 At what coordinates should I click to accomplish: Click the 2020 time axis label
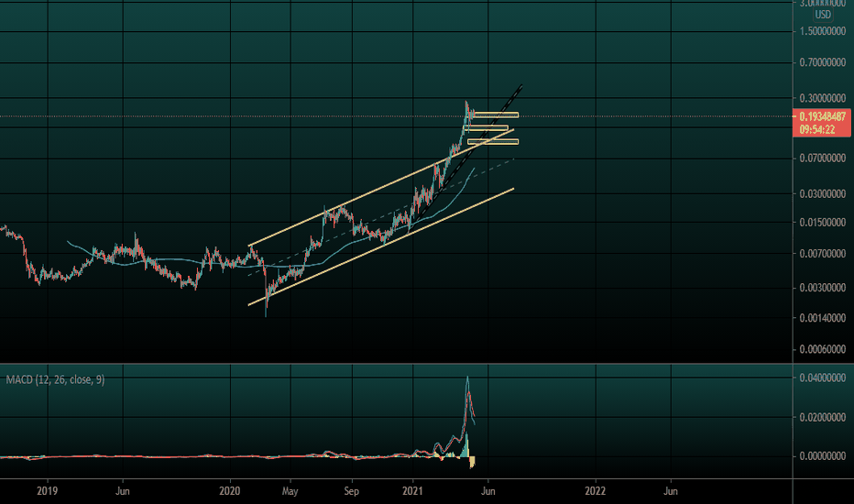point(230,491)
